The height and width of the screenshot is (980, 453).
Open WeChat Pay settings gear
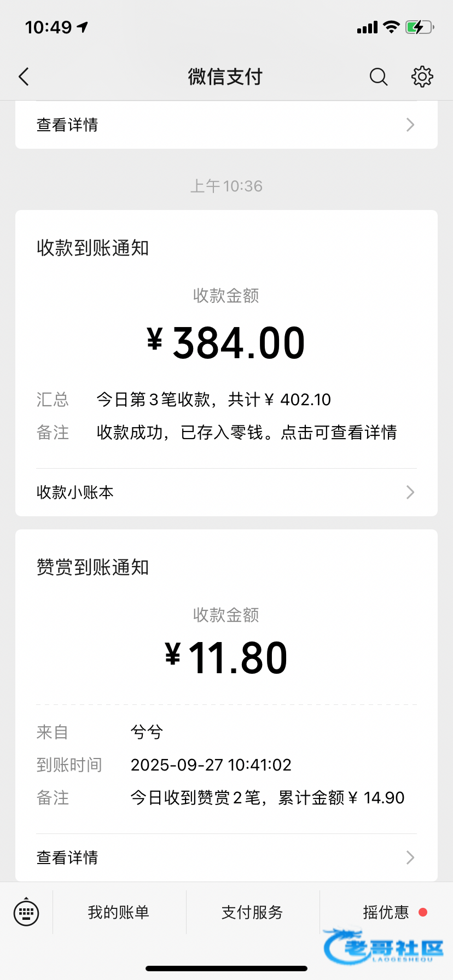[422, 77]
